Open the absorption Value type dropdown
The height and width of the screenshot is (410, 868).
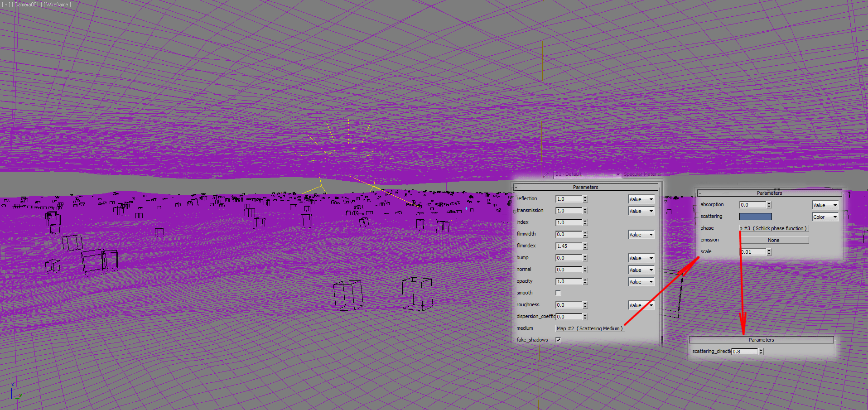pos(825,205)
